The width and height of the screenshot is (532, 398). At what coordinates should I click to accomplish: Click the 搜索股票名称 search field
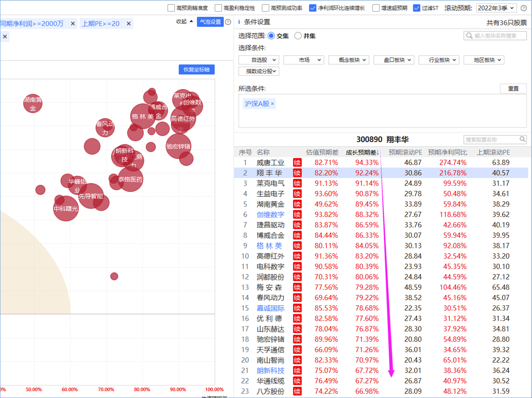click(x=495, y=139)
